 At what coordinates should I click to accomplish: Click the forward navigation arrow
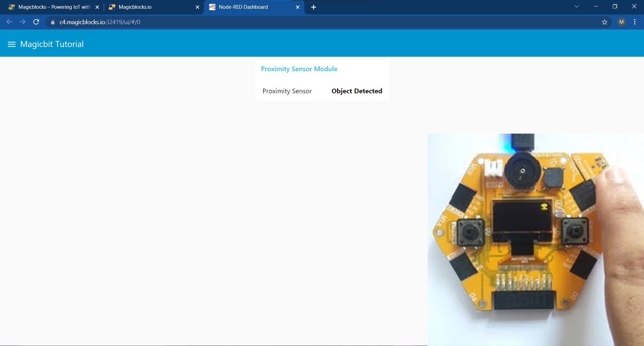(x=22, y=22)
